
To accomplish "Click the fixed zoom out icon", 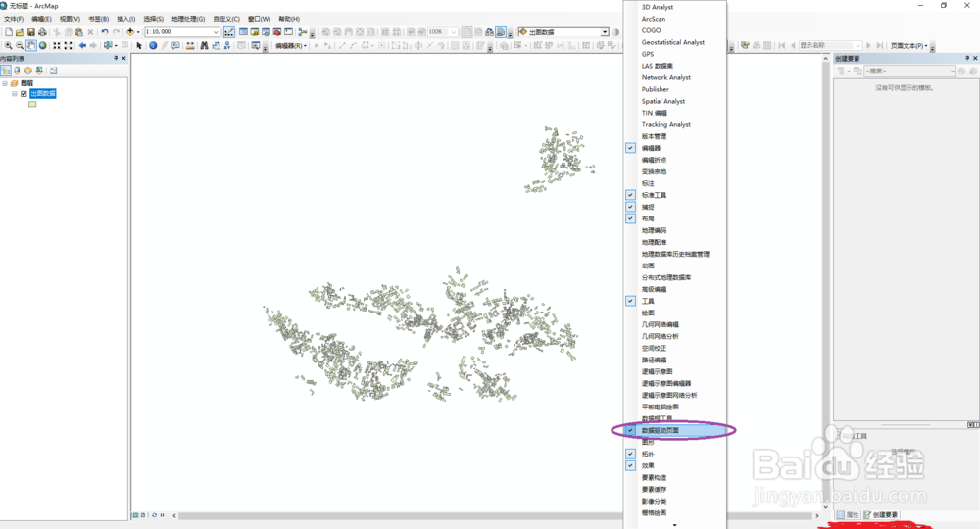I will click(69, 46).
